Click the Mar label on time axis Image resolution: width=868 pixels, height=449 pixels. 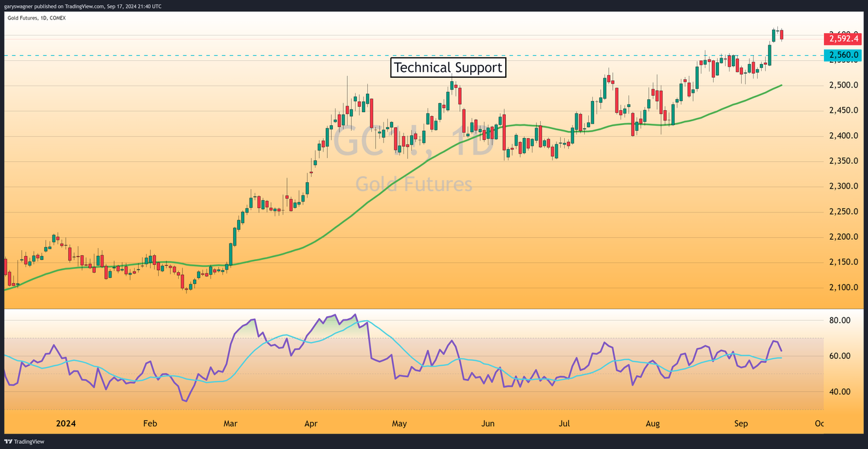point(230,424)
